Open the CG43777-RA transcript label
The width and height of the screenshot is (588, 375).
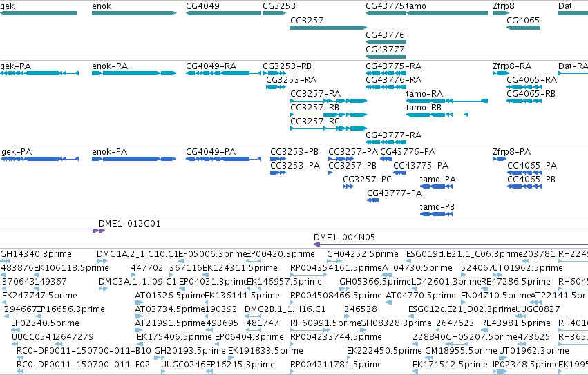(393, 135)
